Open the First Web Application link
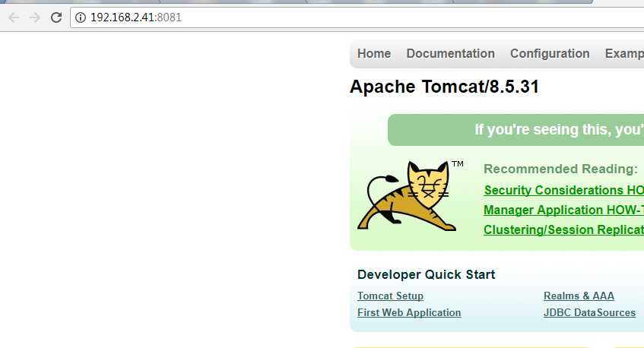Screen dimensions: 644x348 [x=409, y=313]
